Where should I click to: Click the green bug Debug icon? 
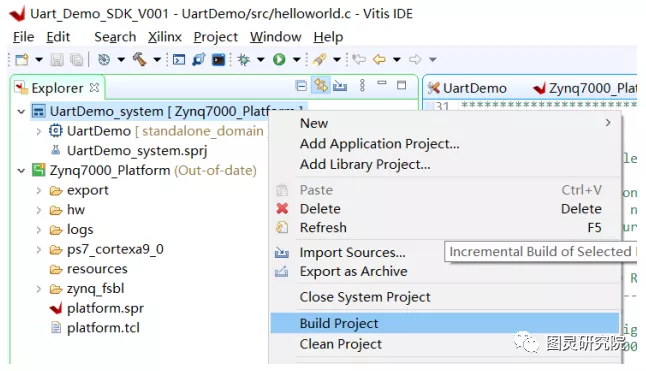click(x=244, y=60)
